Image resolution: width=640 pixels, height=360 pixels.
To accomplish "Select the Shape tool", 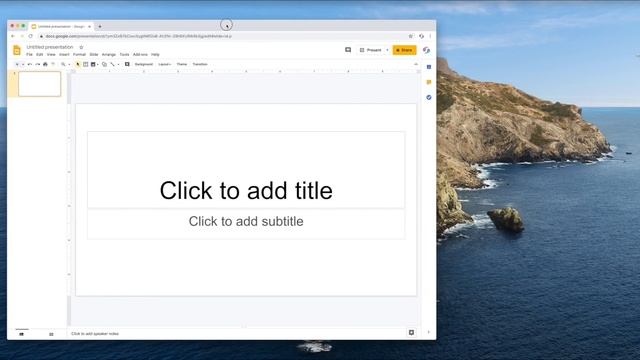I will [104, 64].
